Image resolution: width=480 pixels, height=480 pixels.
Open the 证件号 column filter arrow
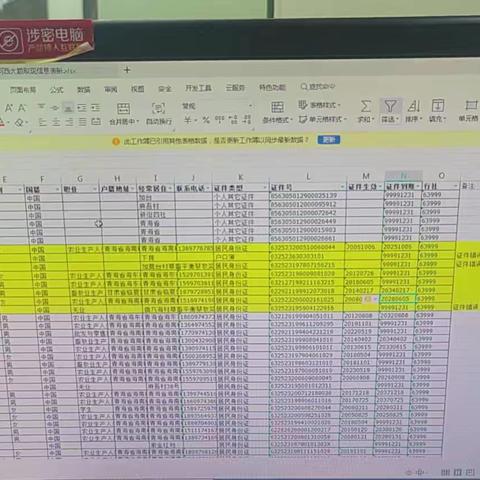[x=342, y=187]
